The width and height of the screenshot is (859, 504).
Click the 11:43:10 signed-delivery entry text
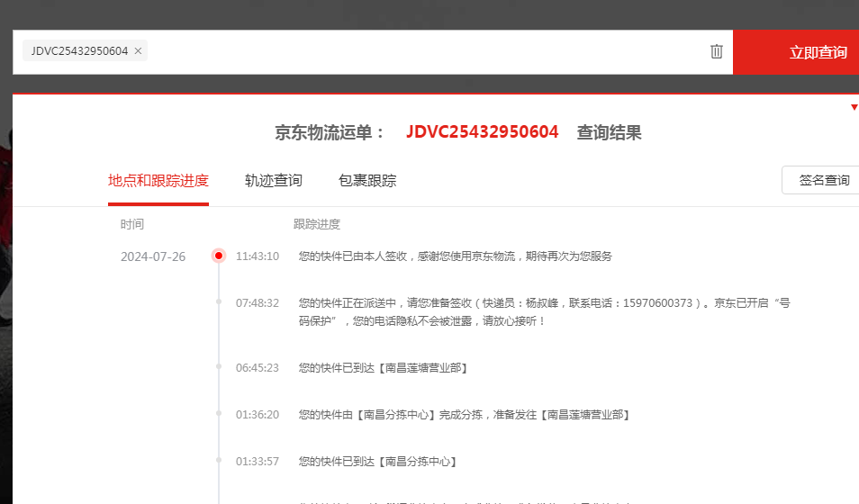point(456,256)
